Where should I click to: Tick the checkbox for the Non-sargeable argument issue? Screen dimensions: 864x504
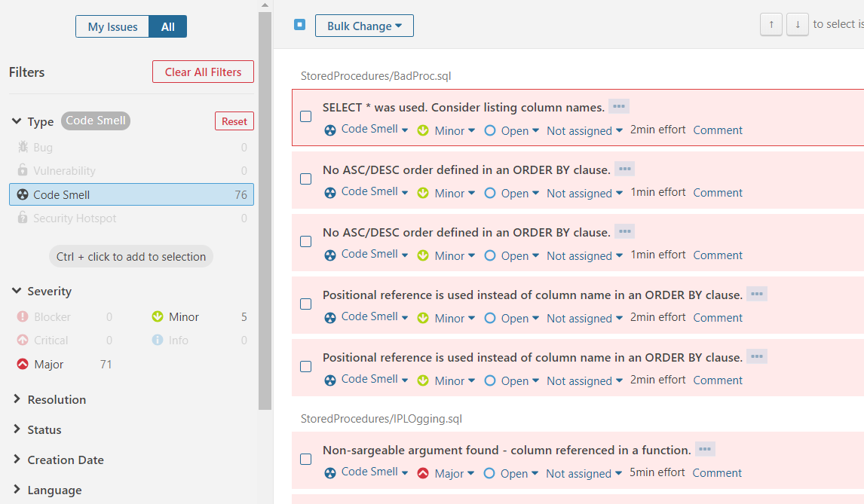tap(305, 459)
